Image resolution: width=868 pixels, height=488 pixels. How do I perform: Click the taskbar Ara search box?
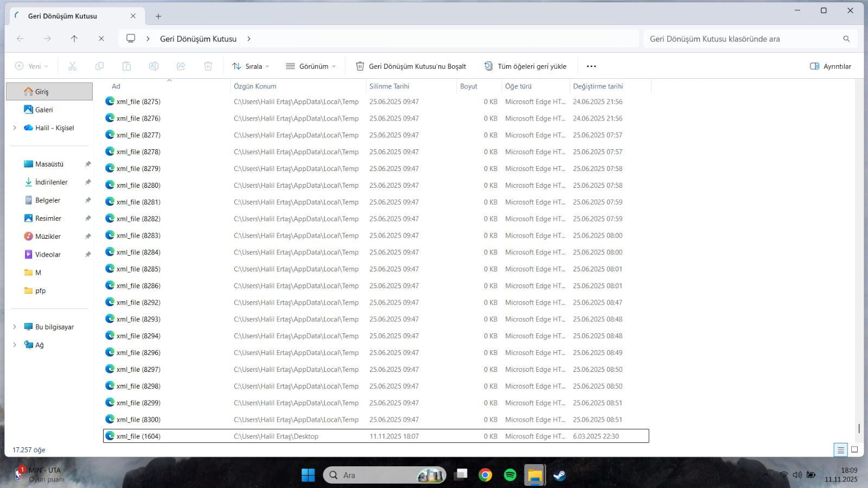(385, 475)
